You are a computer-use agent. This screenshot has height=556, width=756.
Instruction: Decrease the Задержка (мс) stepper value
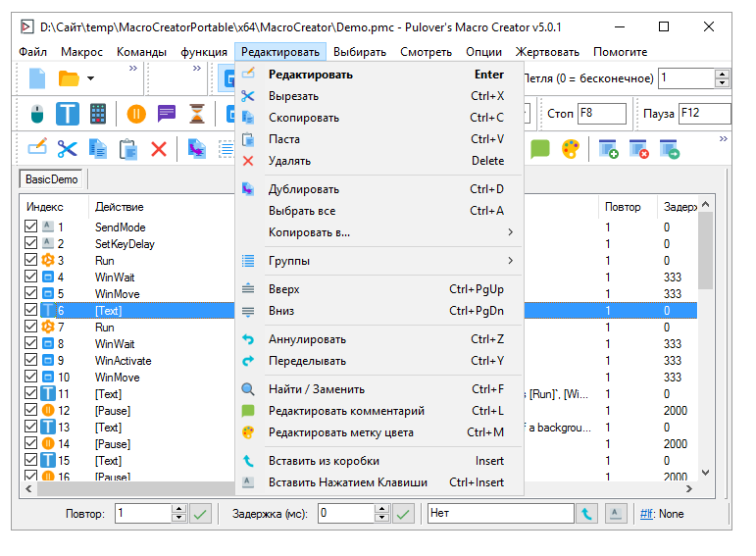click(x=381, y=519)
